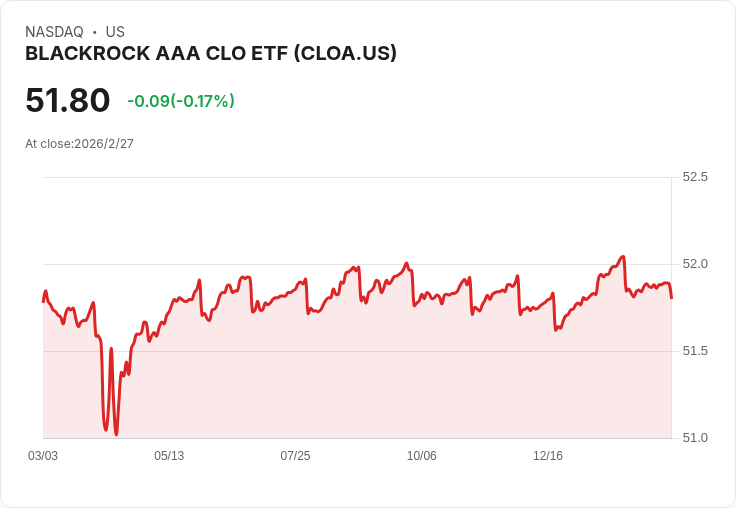
Task: Click the 51.80 closing price
Action: click(x=68, y=101)
